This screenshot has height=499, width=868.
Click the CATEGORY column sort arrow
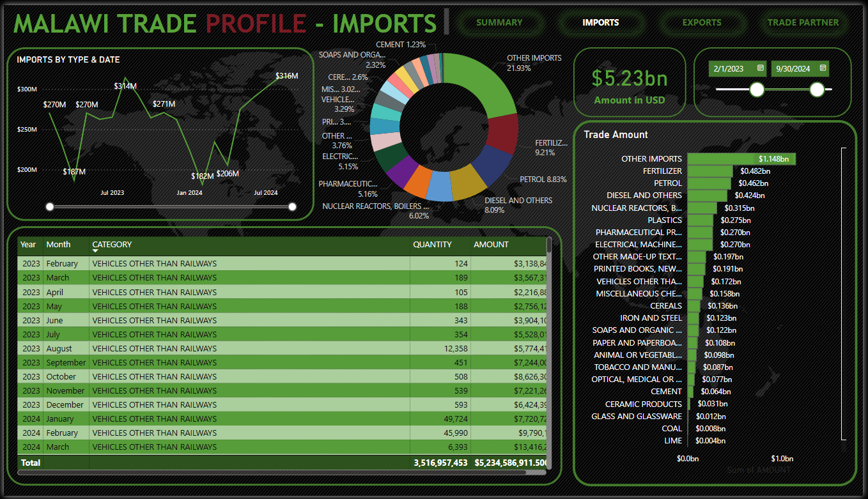pos(95,251)
